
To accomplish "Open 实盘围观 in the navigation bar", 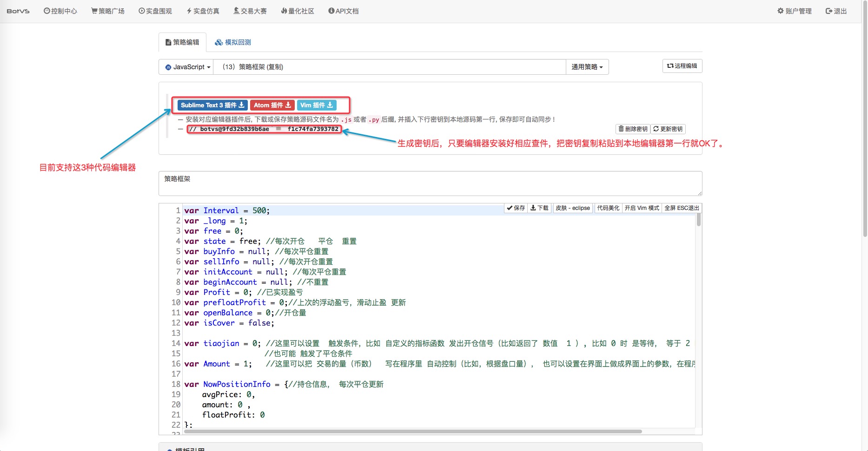I will coord(155,11).
